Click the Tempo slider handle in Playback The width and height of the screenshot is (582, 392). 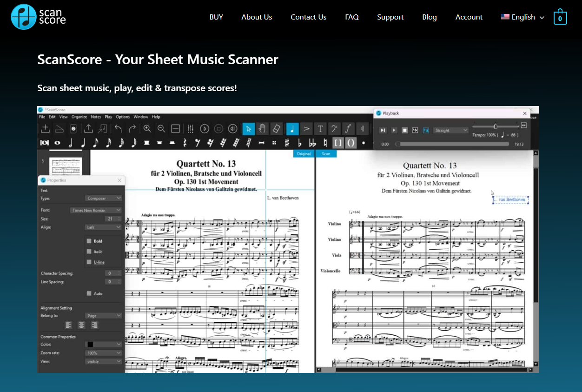coord(496,126)
